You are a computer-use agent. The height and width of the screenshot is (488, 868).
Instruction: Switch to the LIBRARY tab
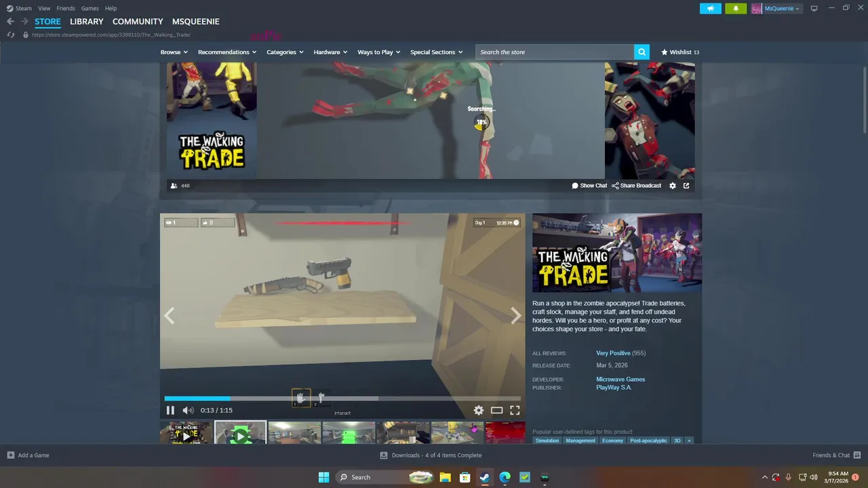tap(87, 22)
